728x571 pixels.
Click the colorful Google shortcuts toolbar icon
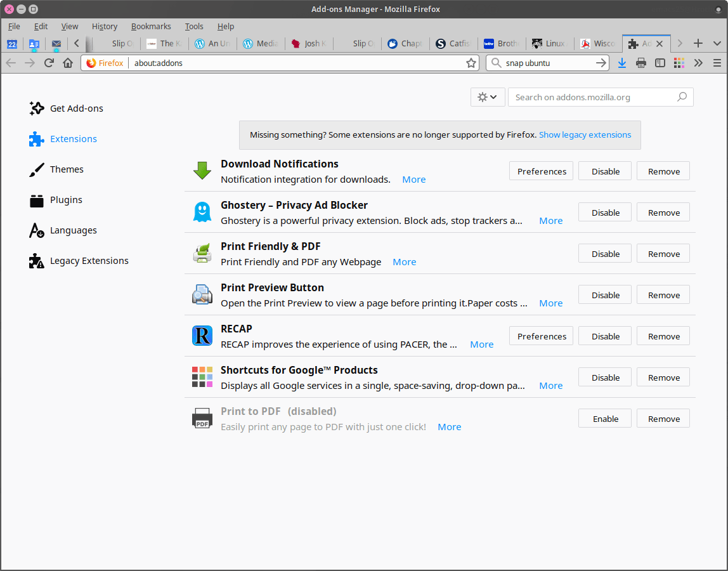[x=679, y=63]
